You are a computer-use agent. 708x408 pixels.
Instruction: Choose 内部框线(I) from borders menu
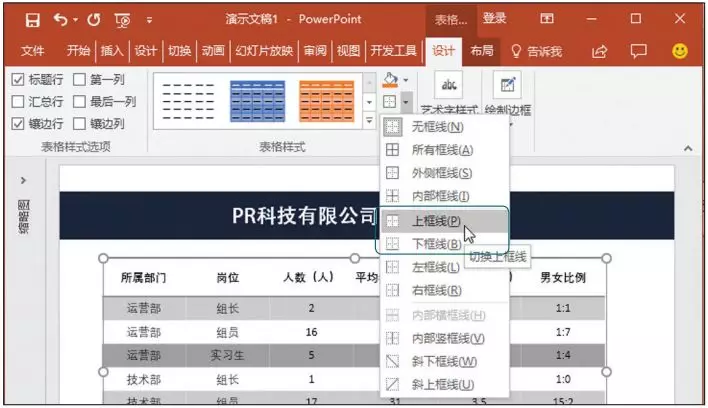(x=445, y=196)
